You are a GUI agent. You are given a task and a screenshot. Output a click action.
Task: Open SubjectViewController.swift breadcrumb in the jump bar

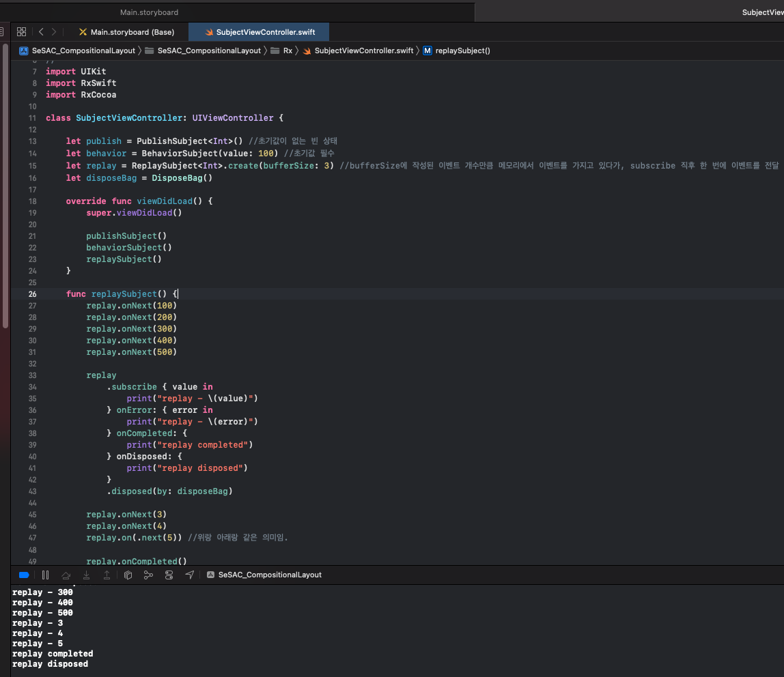(x=358, y=51)
